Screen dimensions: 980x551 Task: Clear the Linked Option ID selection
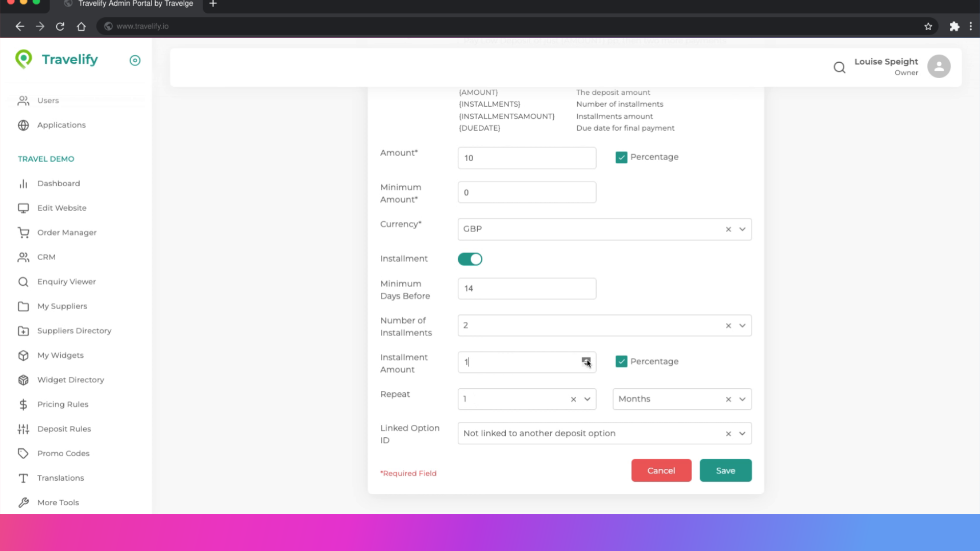pos(728,434)
